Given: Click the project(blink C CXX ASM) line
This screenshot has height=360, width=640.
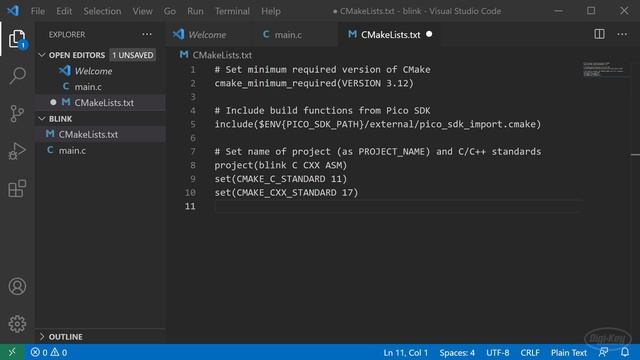Looking at the screenshot, I should 281,165.
